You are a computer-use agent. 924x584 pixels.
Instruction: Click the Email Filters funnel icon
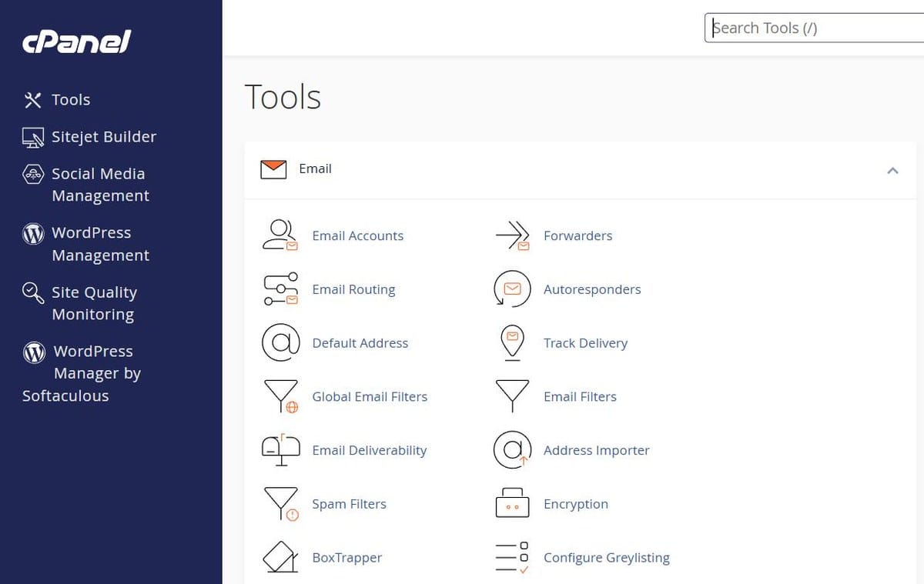click(512, 396)
